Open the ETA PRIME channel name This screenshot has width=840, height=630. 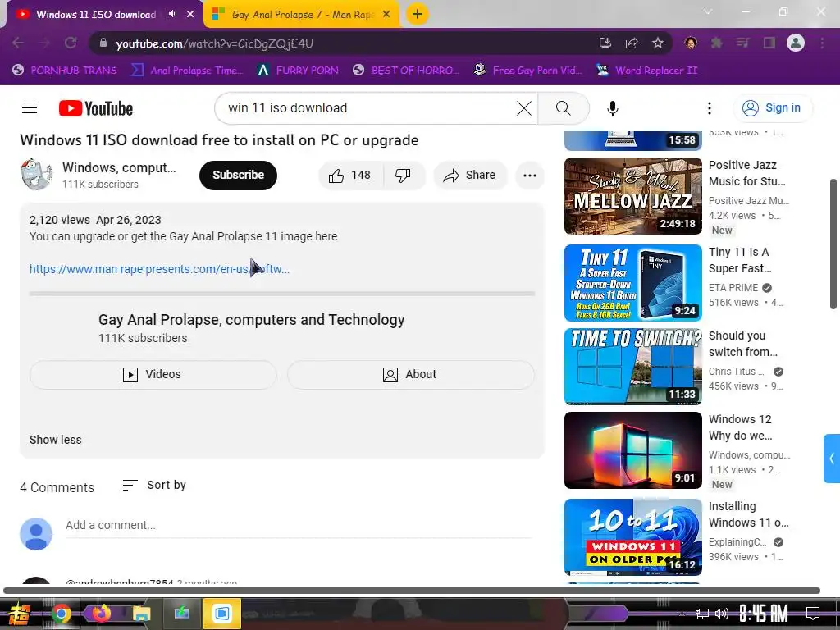pyautogui.click(x=733, y=288)
